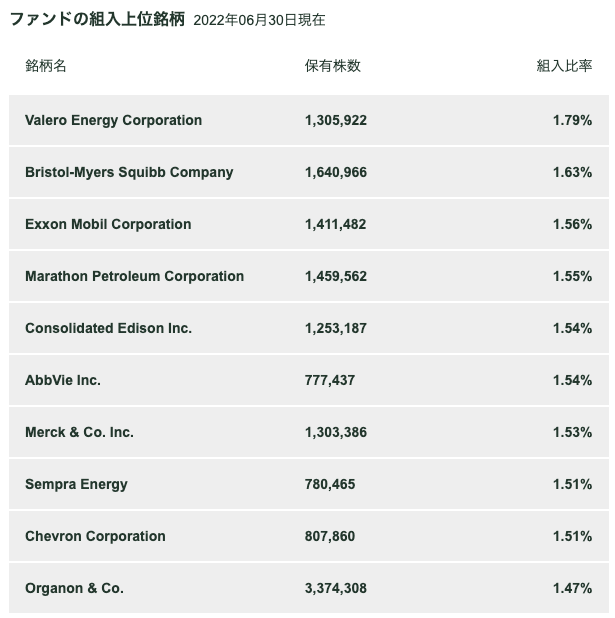The height and width of the screenshot is (618, 615).
Task: Click the 1.79% weight value
Action: 572,120
